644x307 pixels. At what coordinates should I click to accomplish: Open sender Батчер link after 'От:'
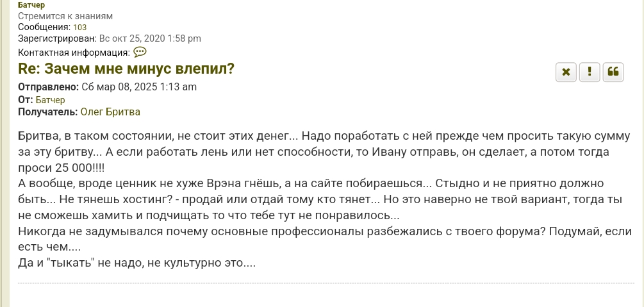pos(50,99)
